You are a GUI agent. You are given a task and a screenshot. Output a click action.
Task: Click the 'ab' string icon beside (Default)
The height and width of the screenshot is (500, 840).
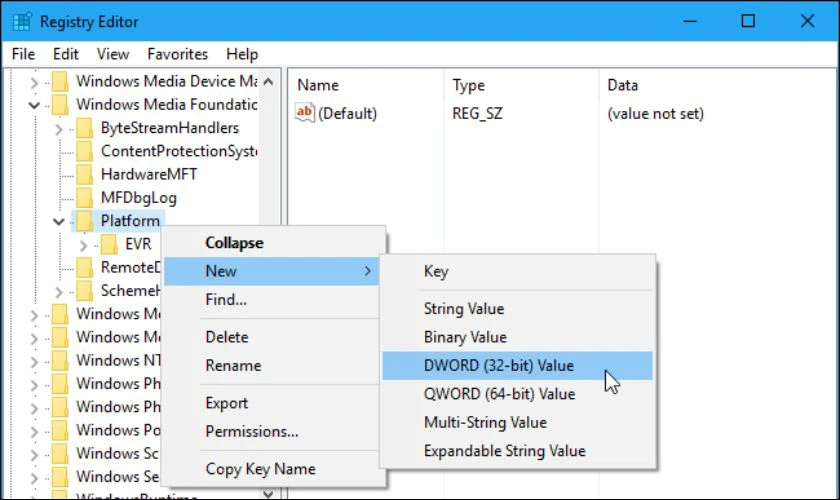coord(305,113)
